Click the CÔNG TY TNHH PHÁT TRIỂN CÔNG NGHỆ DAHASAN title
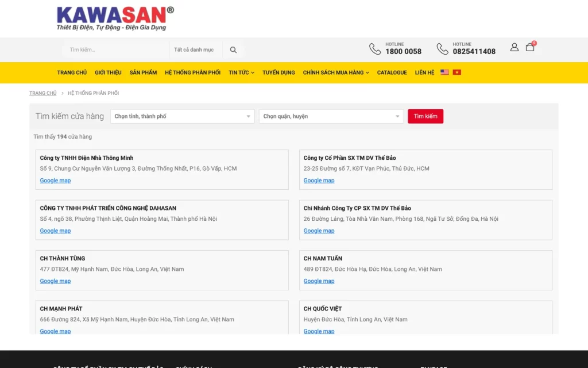Screen dimensions: 588x368 coord(108,208)
